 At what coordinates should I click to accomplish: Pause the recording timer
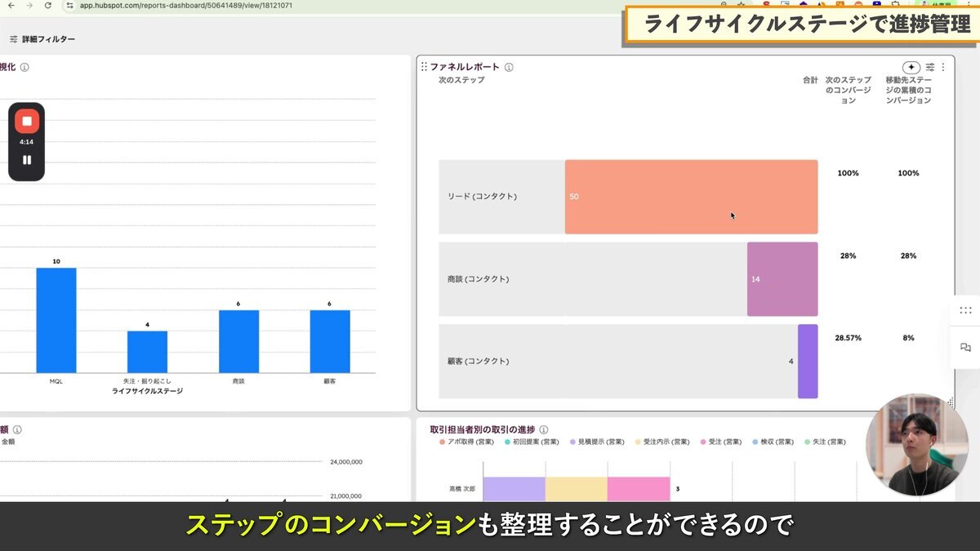pos(27,160)
